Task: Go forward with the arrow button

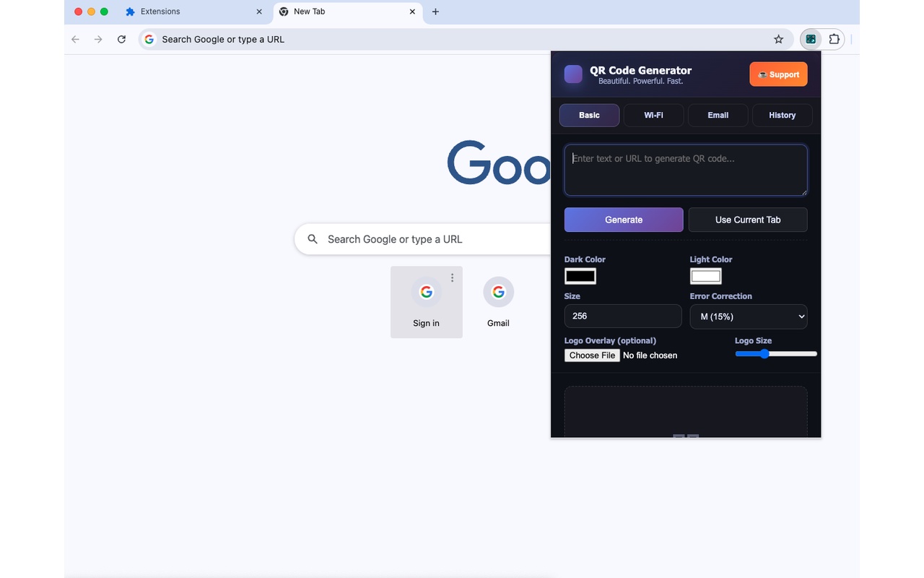Action: (x=98, y=39)
